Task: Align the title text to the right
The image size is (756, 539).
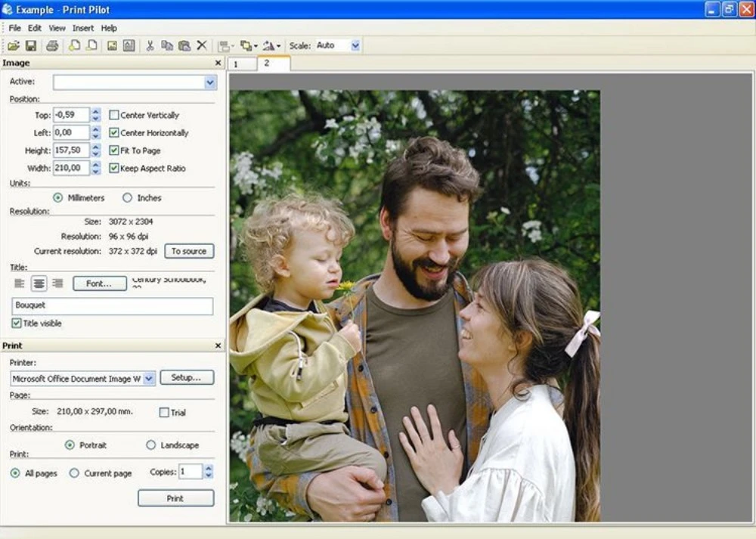Action: [57, 283]
